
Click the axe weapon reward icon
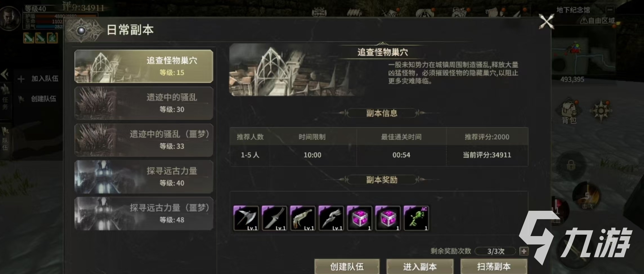(246, 218)
